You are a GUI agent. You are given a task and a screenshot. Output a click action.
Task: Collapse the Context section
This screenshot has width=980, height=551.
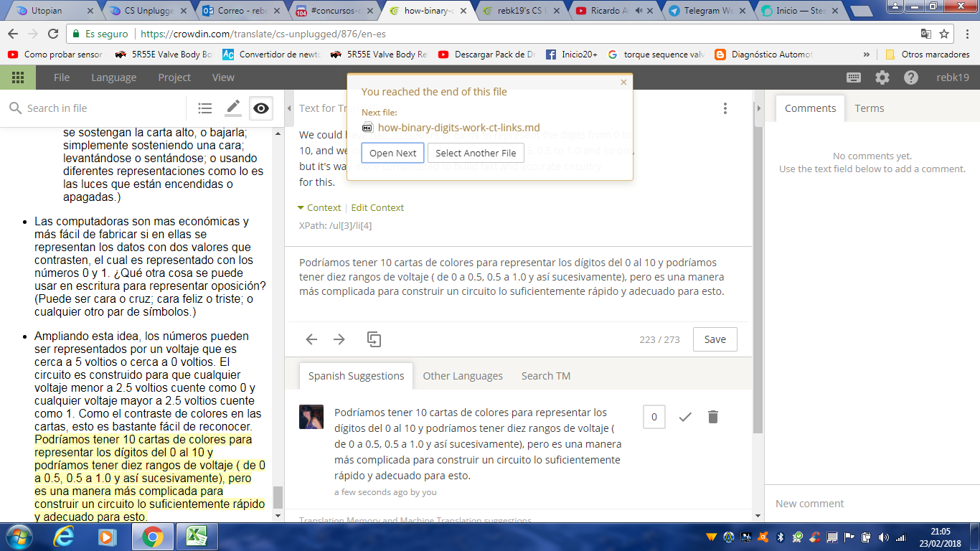[320, 207]
